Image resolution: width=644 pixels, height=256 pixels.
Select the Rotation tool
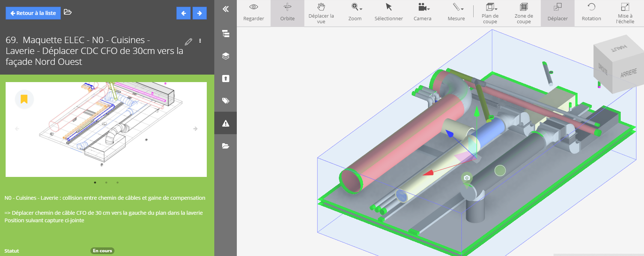coord(591,13)
